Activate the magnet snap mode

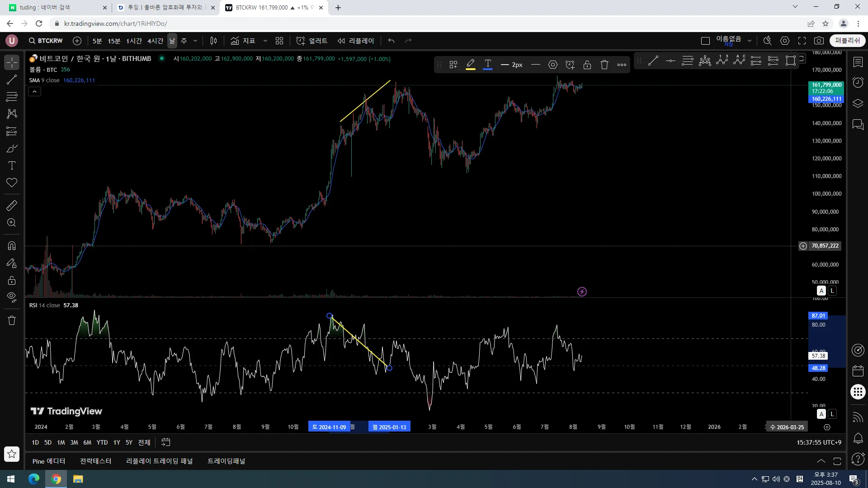12,246
